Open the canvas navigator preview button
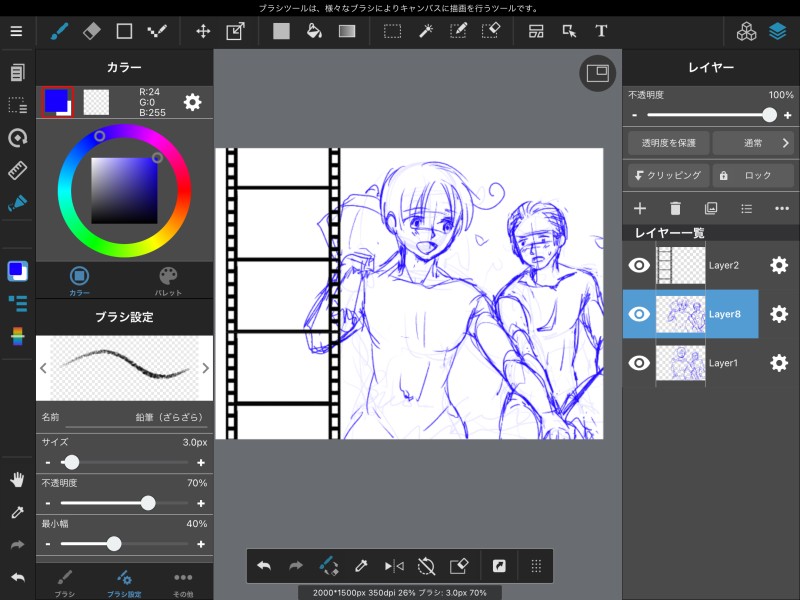Screen dimensions: 800x600 pyautogui.click(x=597, y=73)
